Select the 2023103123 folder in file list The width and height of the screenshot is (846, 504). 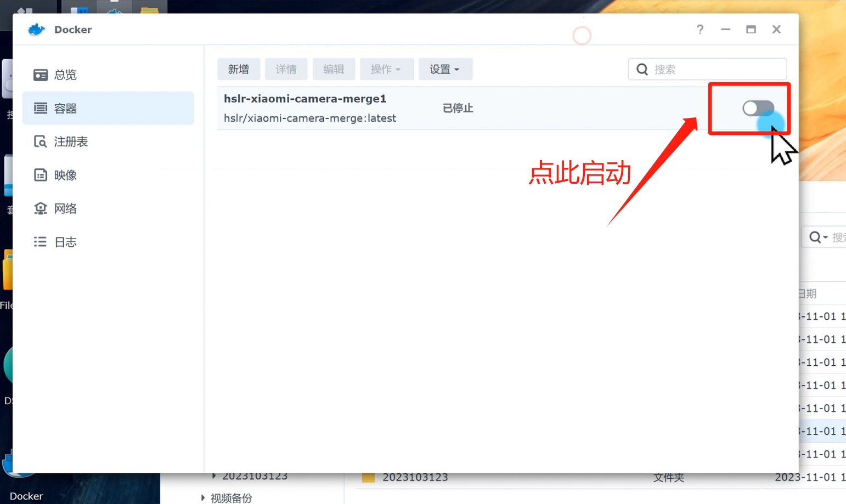click(x=415, y=478)
